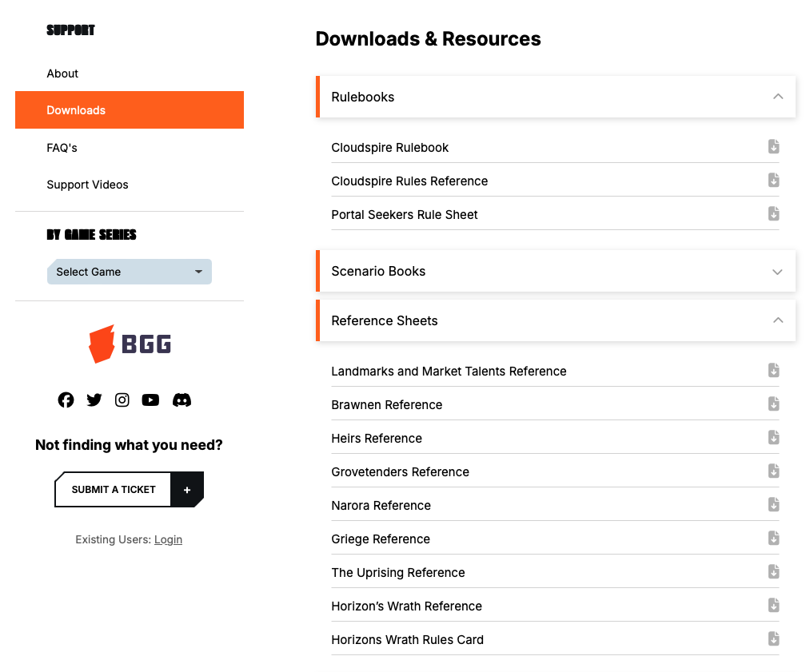Open the YouTube social icon
The image size is (806, 672).
click(150, 400)
